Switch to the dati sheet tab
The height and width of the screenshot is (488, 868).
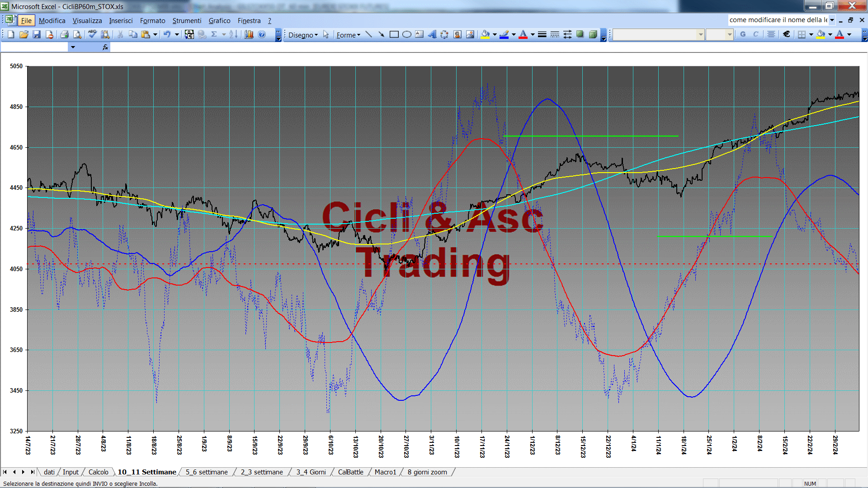point(49,472)
